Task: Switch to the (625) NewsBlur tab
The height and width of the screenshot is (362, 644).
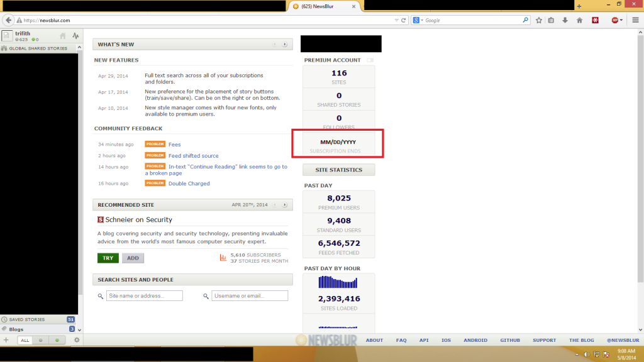Action: 324,6
